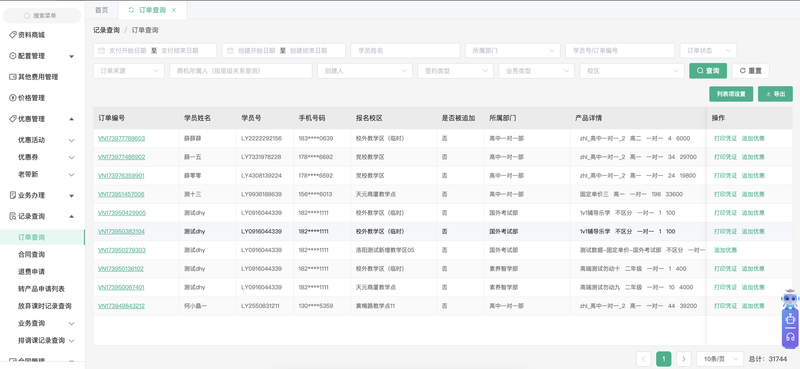800x369 pixels.
Task: Focus 商机所属人 input field
Action: 241,71
